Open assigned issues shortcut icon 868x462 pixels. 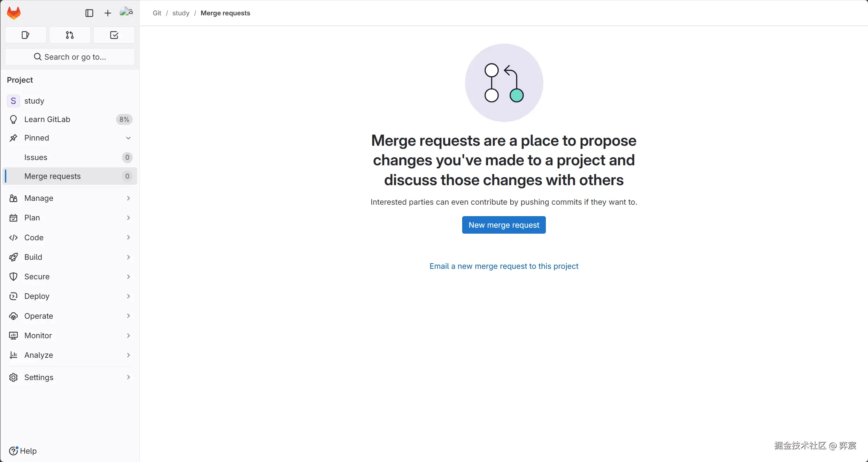point(25,35)
